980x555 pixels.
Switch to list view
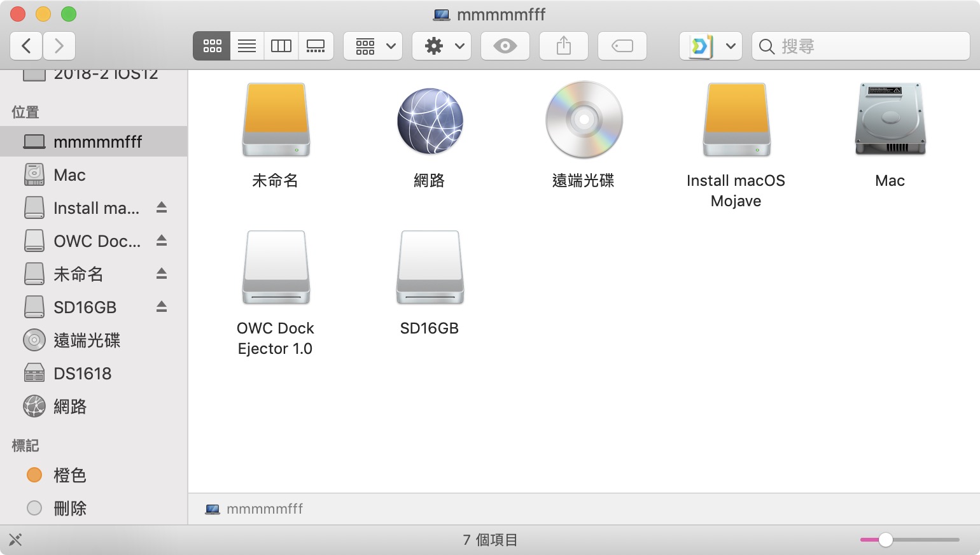(247, 46)
